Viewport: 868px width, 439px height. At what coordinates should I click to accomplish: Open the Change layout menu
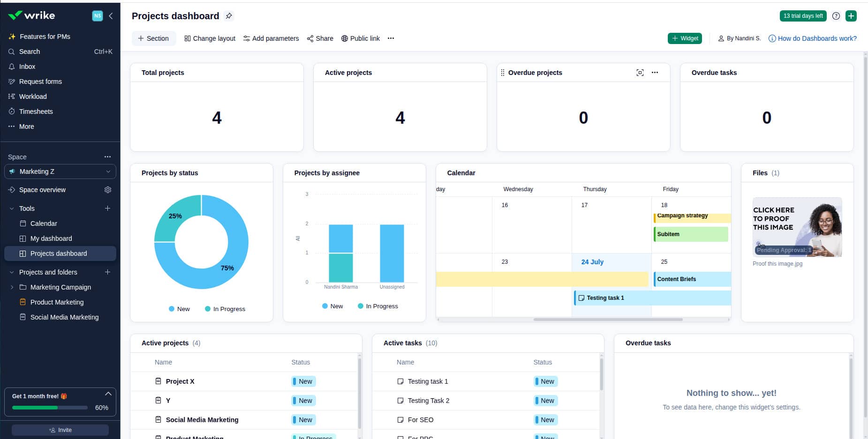point(210,38)
